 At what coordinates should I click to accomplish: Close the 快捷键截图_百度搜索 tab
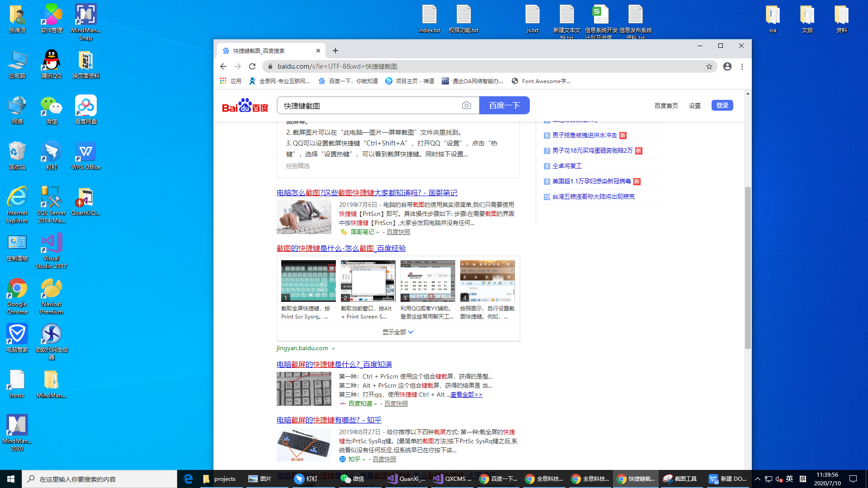pos(318,51)
